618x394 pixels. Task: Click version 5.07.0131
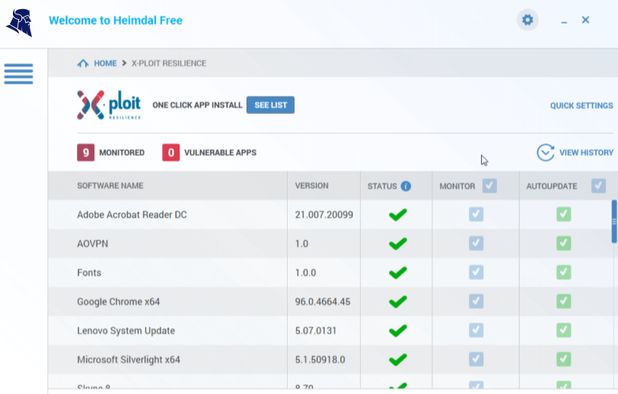click(x=316, y=331)
